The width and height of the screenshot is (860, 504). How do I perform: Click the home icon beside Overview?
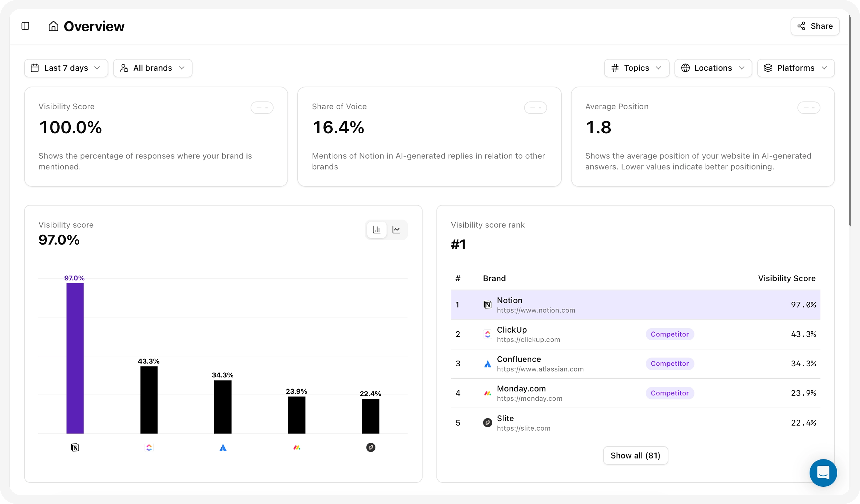(53, 26)
